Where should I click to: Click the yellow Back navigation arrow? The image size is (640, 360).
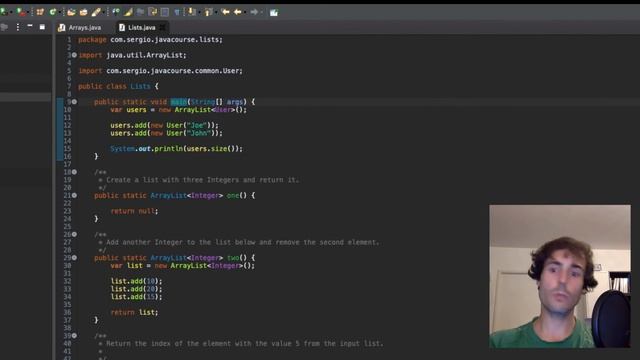coord(238,12)
